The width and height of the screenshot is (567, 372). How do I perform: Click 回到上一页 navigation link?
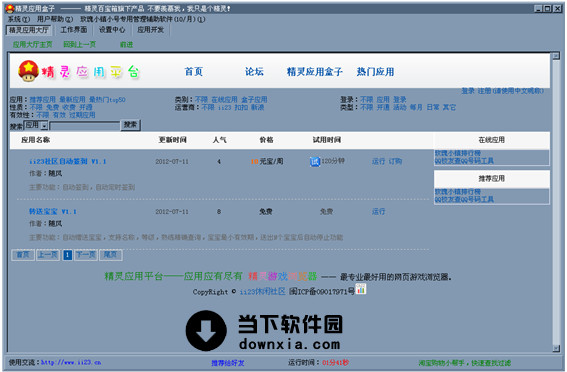[x=80, y=44]
